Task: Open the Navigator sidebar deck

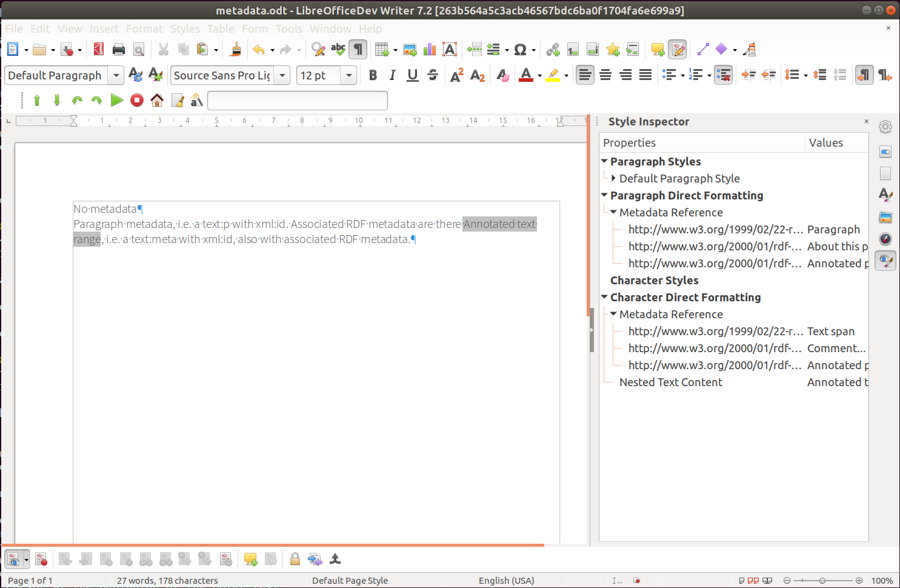Action: 885,238
